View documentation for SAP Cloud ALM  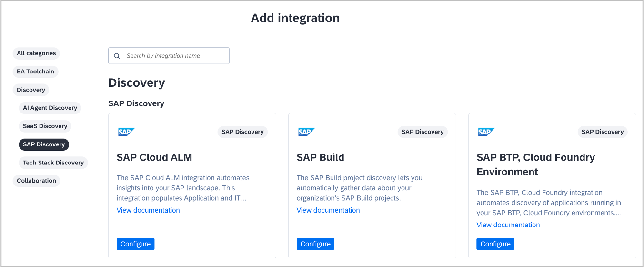point(148,210)
